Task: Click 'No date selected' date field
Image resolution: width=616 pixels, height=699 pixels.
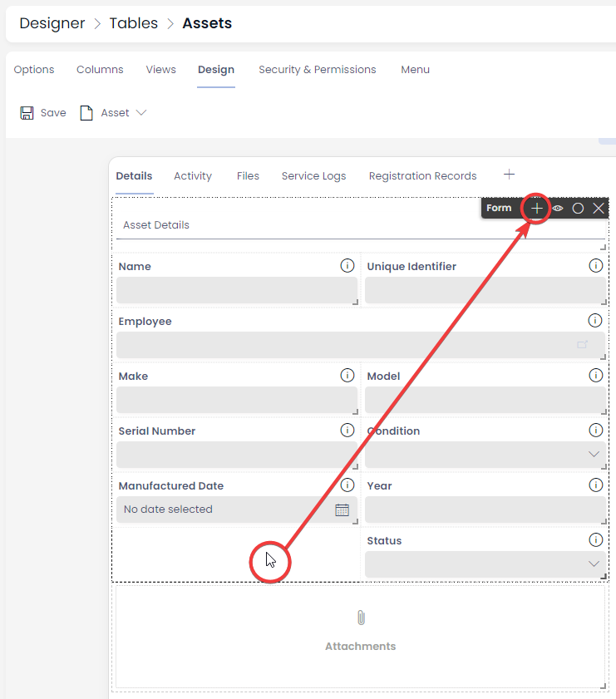Action: click(x=237, y=509)
